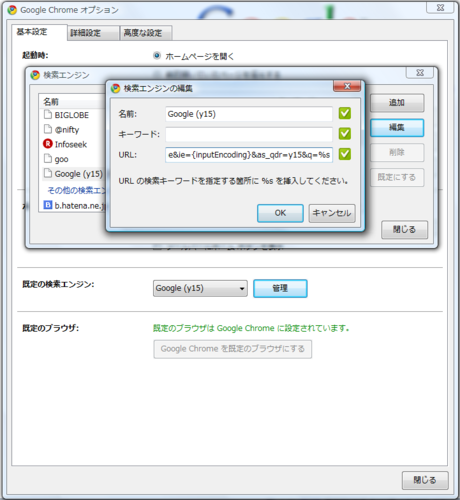This screenshot has height=500, width=460.
Task: Switch to the 詳細設定 tab
Action: pyautogui.click(x=93, y=33)
